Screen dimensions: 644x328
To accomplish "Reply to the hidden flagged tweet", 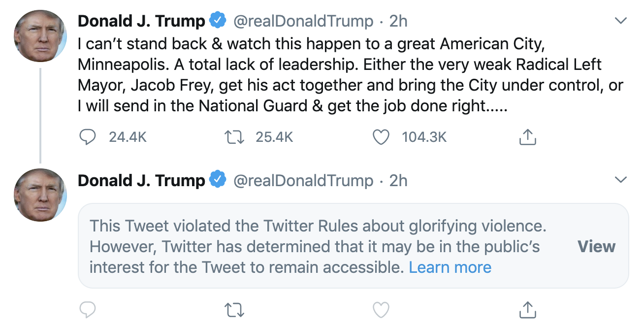I will coord(87,310).
